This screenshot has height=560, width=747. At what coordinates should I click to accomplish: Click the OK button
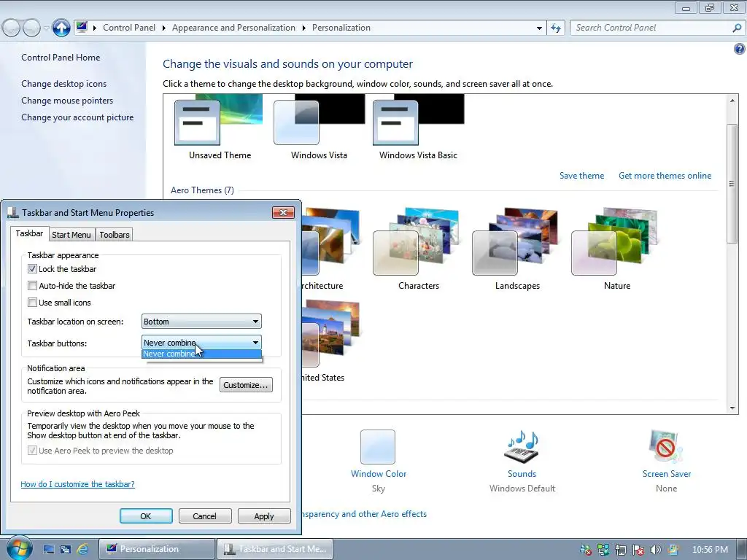(x=146, y=516)
